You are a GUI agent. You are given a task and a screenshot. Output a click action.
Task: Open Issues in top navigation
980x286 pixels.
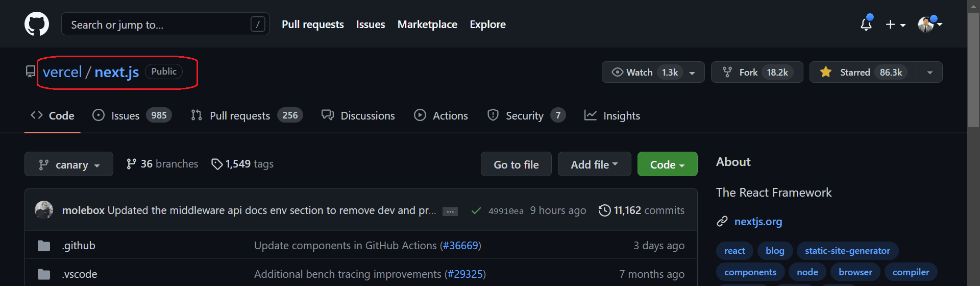(x=371, y=25)
